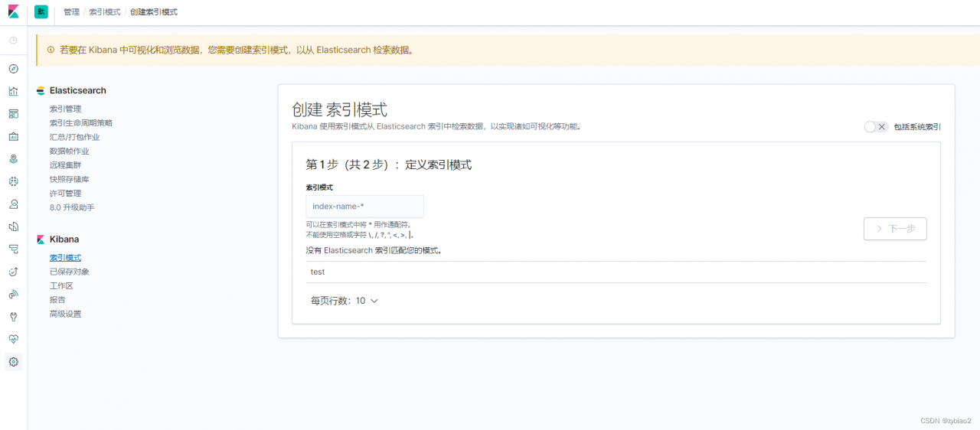Click the 没有 Elasticsearch 索引匹配您的模式 message
Viewport: 980px width, 430px height.
pyautogui.click(x=374, y=250)
